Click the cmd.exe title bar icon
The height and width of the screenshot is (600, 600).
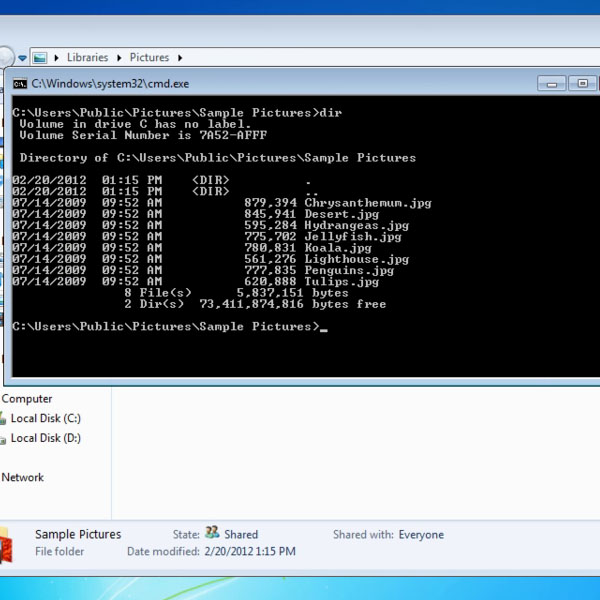point(20,83)
